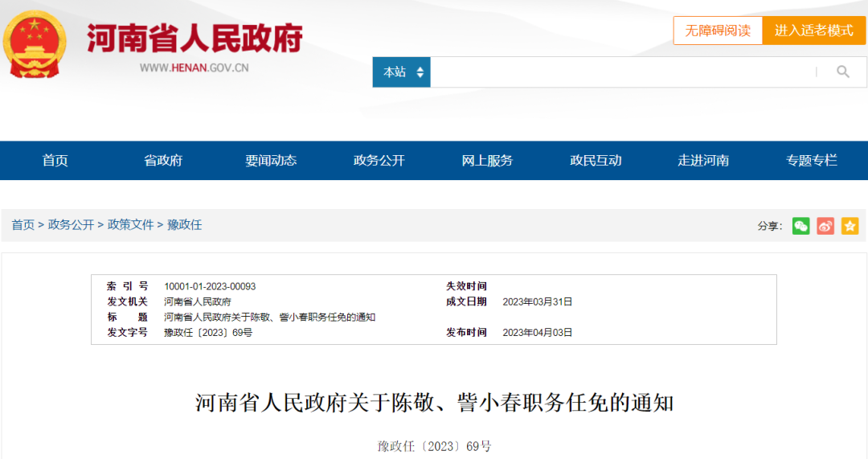Screen dimensions: 868x459
Task: Go to 政策文件 via breadcrumb link
Action: [131, 225]
